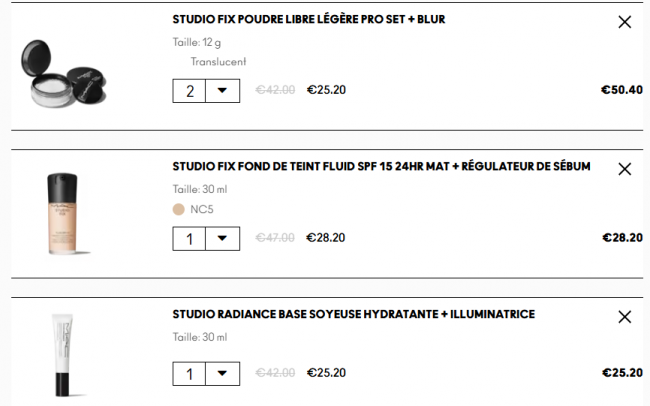Click quantity value 2 for powder
The height and width of the screenshot is (406, 650).
click(190, 91)
